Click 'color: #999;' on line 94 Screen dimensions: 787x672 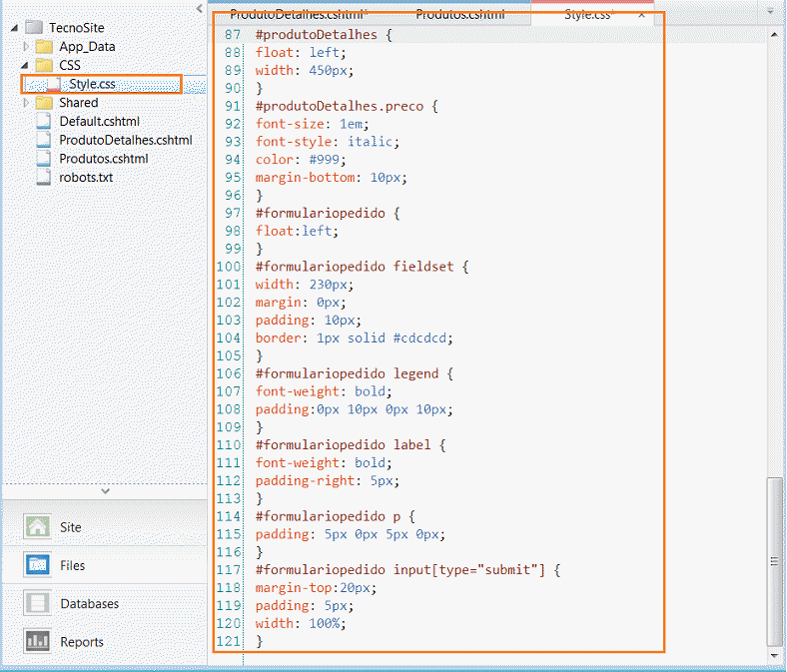301,160
